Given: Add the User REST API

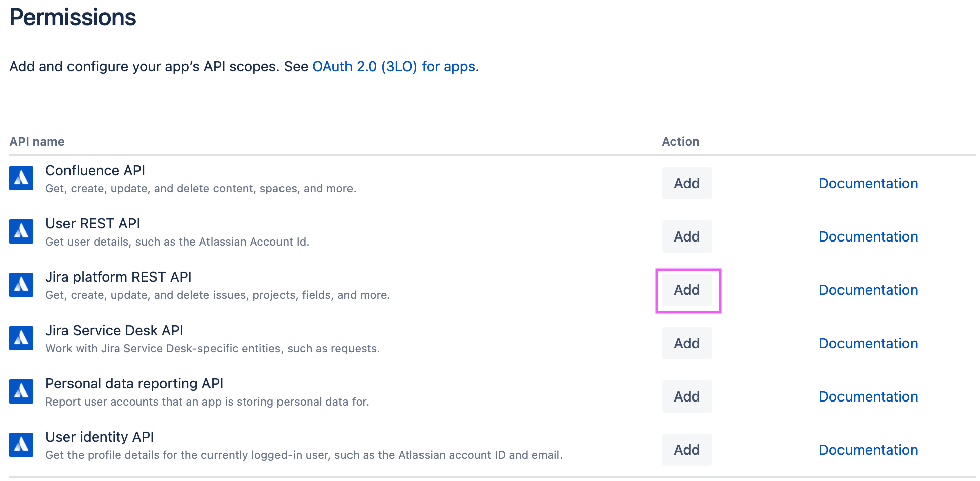Looking at the screenshot, I should pyautogui.click(x=686, y=236).
